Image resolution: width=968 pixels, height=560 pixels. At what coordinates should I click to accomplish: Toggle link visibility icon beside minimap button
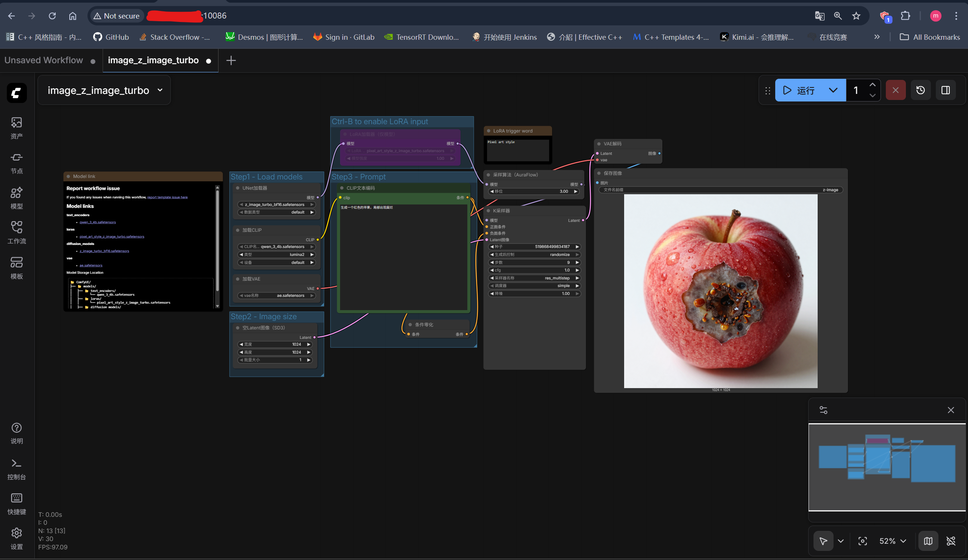click(951, 541)
